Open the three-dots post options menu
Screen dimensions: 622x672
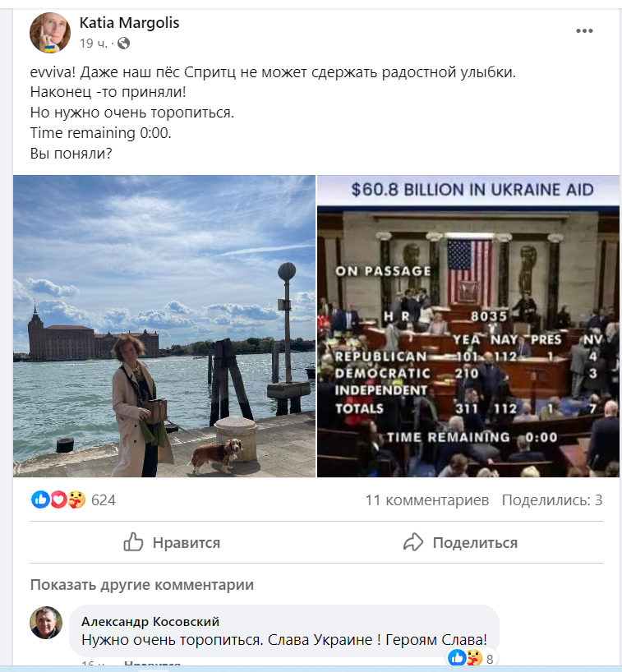coord(584,31)
